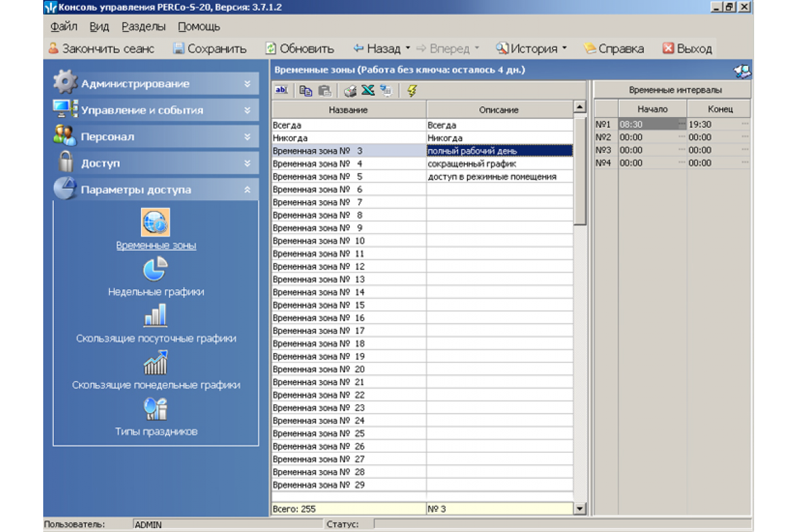
Task: Select the description доступ в режимные помещения
Action: (x=499, y=176)
